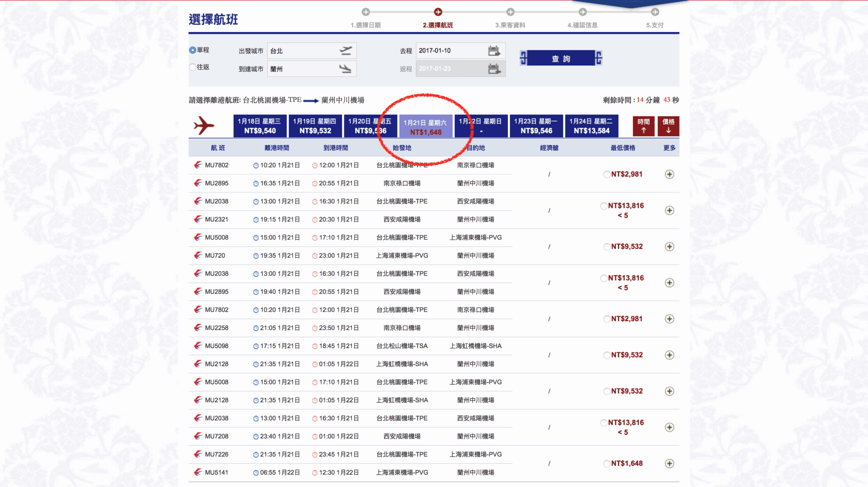Click the airline logo beside flight MU5141
Image resolution: width=868 pixels, height=487 pixels.
pyautogui.click(x=198, y=472)
